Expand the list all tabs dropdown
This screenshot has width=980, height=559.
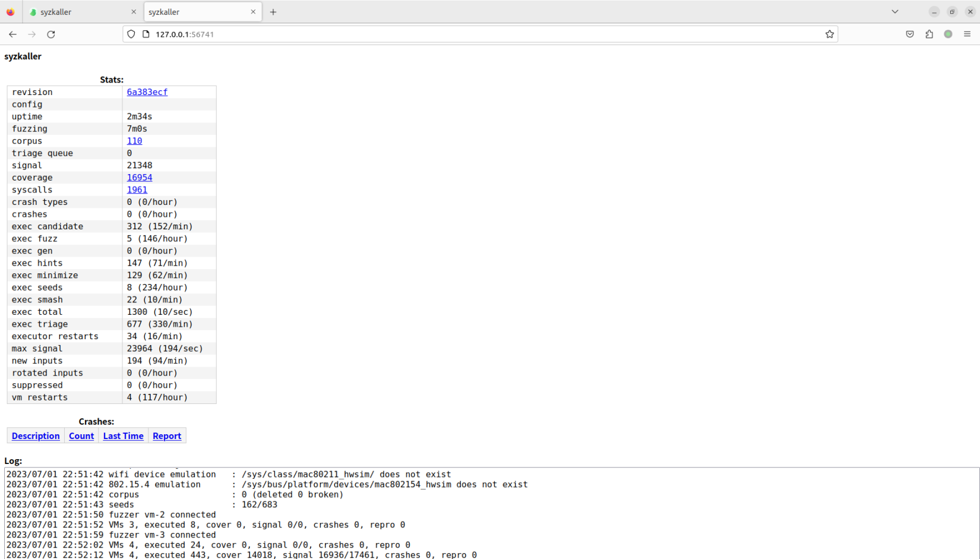tap(895, 12)
